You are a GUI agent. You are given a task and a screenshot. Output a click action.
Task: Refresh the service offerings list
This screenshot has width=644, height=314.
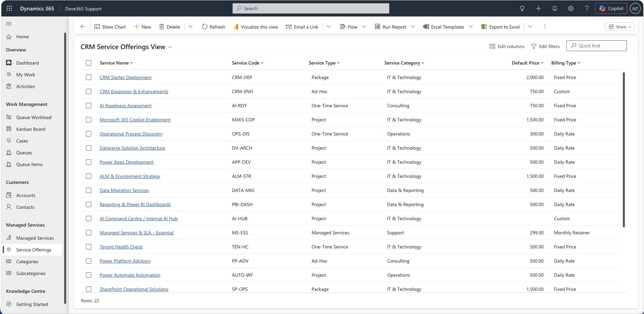[x=214, y=27]
